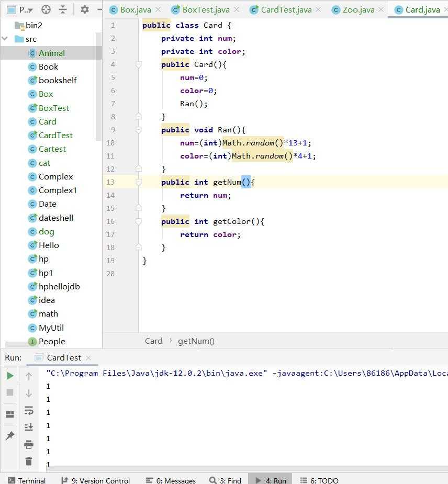Select Cartest in project tree
448x484 pixels.
point(47,149)
